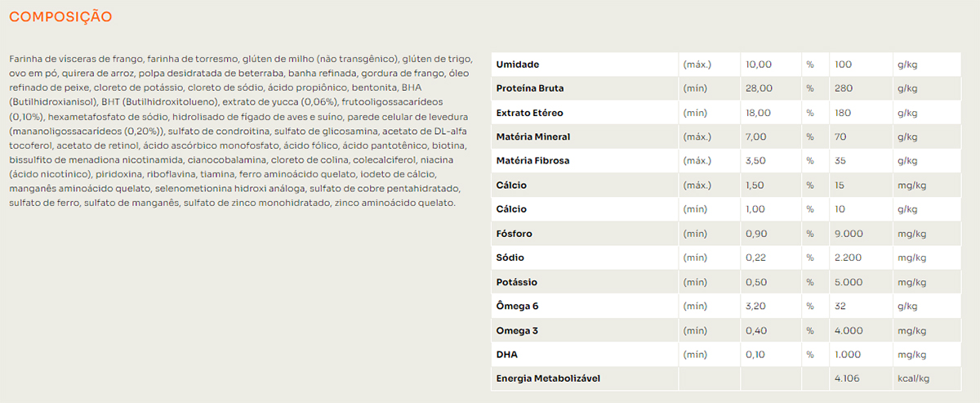Select the 10,00 moisture percentage cell
Screen dimensions: 980x403
759,64
